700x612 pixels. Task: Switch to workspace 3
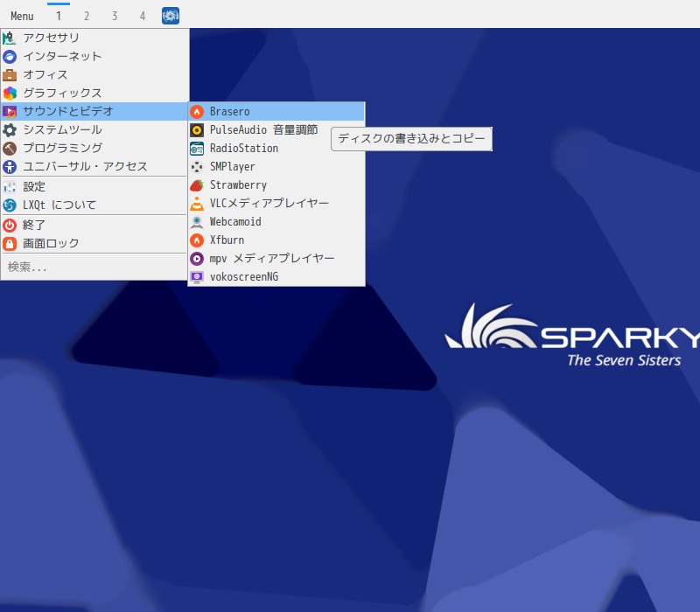[115, 16]
